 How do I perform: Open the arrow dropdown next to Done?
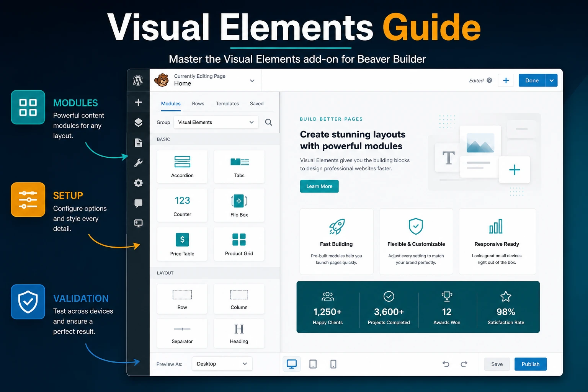[x=551, y=80]
